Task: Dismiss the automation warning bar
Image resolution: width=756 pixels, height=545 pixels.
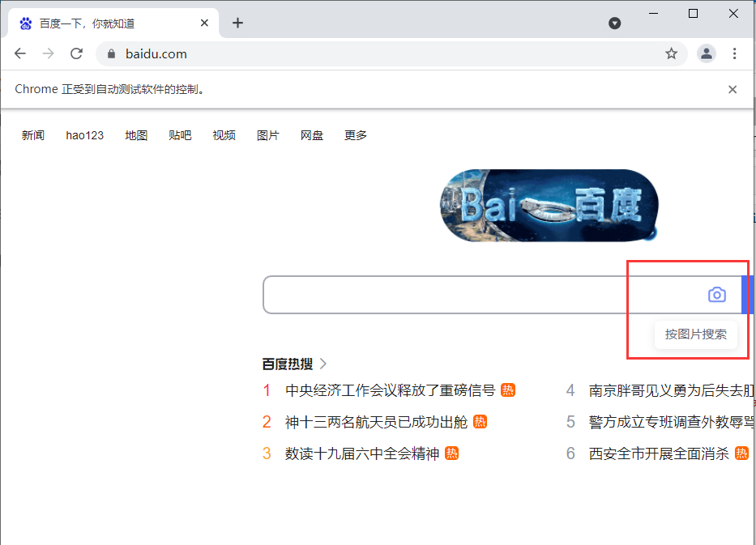Action: (x=733, y=89)
